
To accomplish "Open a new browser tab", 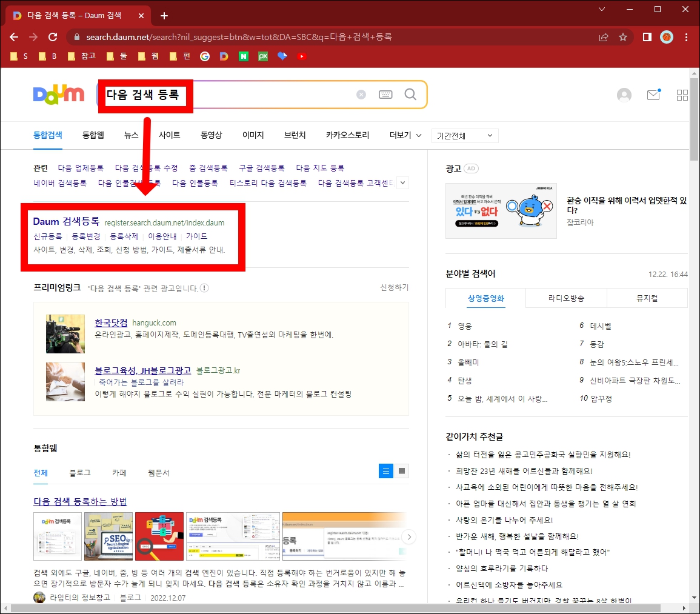I will pyautogui.click(x=164, y=16).
